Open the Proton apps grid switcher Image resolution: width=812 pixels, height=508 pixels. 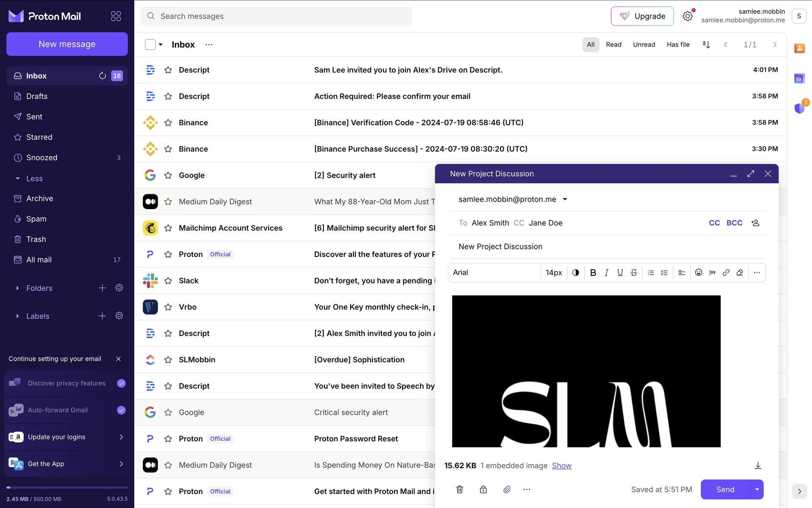pos(116,16)
